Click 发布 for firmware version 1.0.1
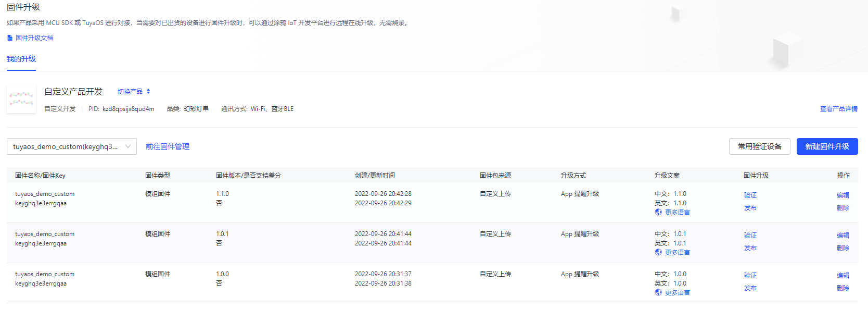The image size is (868, 309). pyautogui.click(x=750, y=248)
